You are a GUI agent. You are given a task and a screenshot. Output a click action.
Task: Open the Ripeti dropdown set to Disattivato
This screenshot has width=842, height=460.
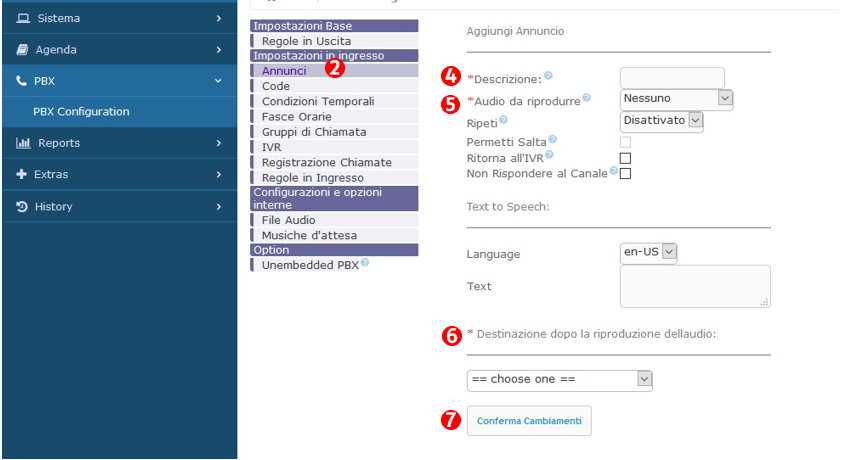(x=661, y=120)
